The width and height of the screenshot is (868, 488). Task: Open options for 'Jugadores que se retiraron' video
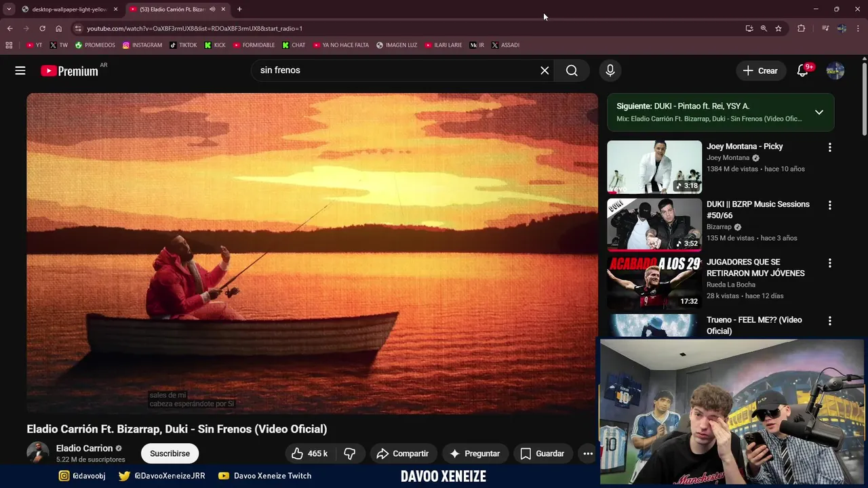[829, 263]
